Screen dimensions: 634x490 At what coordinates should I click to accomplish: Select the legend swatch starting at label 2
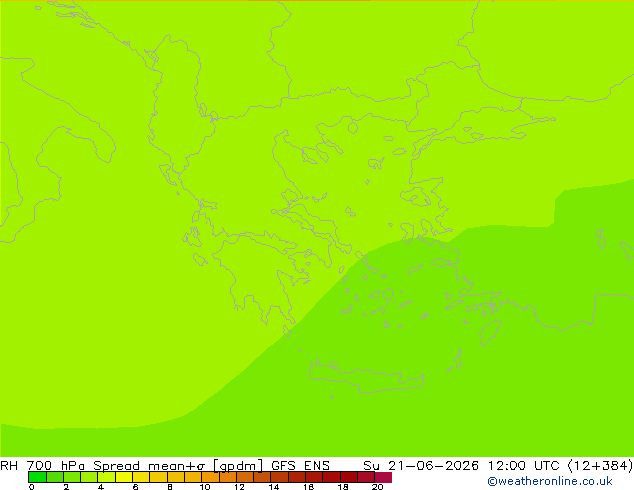tap(72, 477)
